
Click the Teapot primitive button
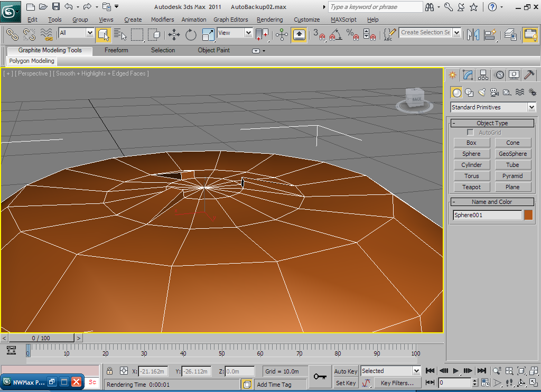(x=471, y=187)
